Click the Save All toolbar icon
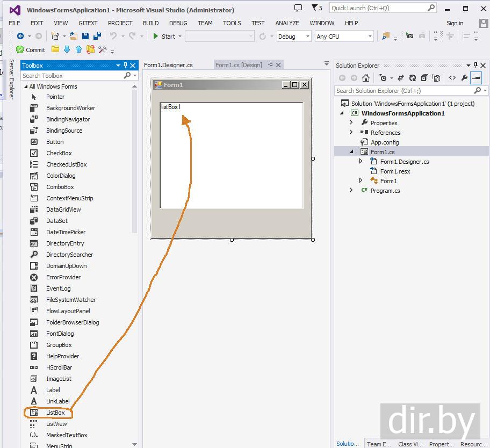Image resolution: width=490 pixels, height=448 pixels. coord(97,36)
